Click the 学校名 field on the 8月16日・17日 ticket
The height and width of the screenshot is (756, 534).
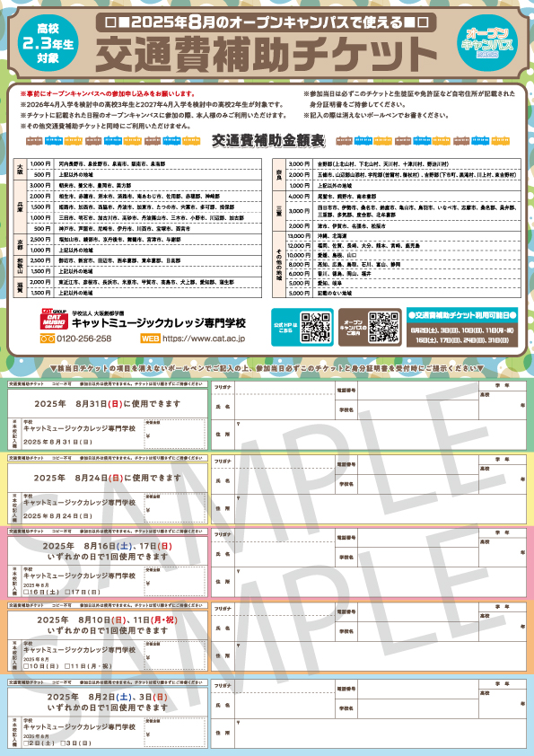[x=418, y=558]
